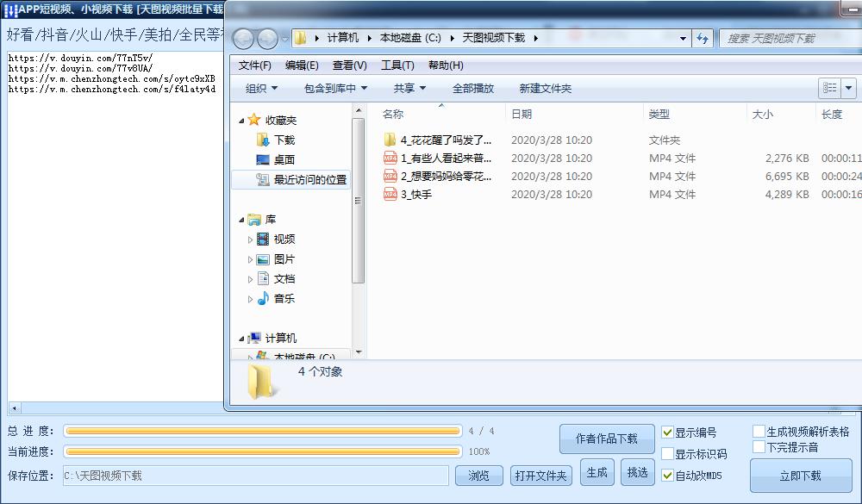Image resolution: width=862 pixels, height=504 pixels.
Task: Click the 新建文件夹 toolbar button
Action: [546, 88]
